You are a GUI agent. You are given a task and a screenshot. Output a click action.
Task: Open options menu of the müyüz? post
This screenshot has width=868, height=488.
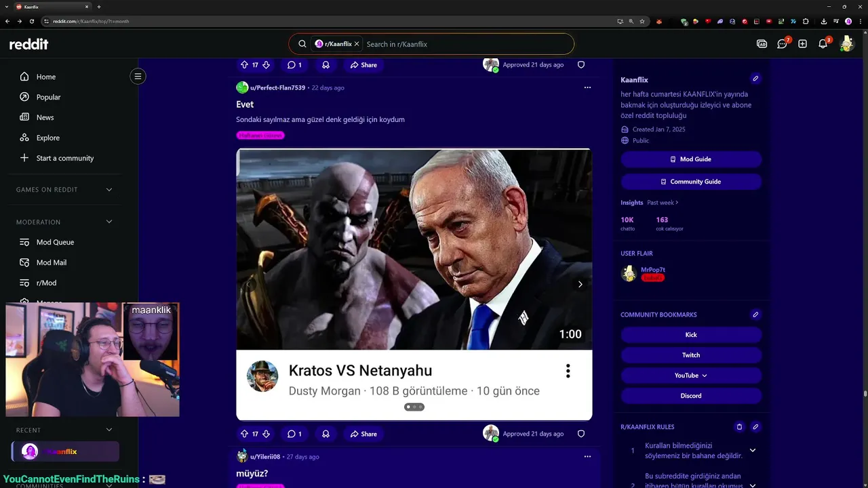[587, 457]
